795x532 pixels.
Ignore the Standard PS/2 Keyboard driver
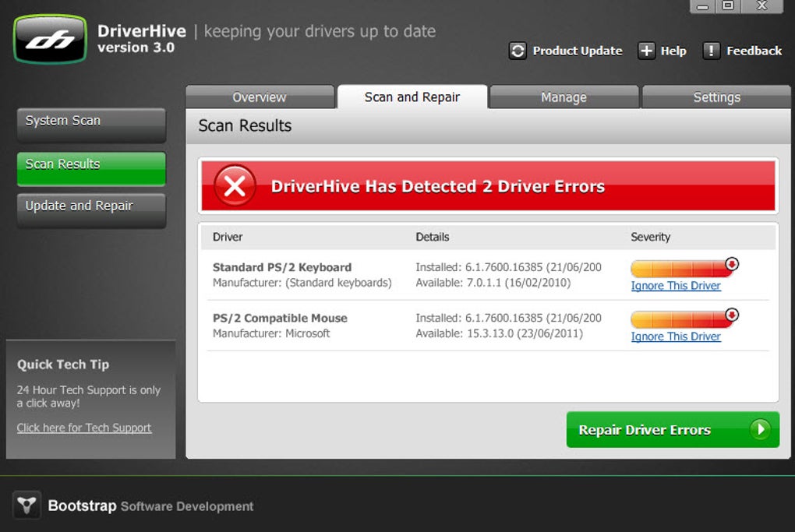click(675, 286)
